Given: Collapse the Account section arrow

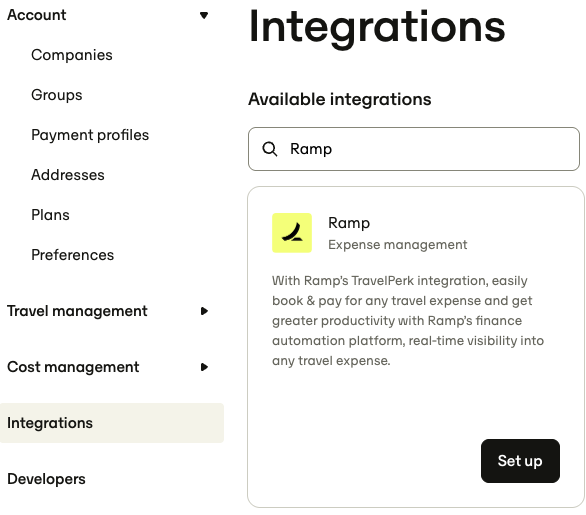Looking at the screenshot, I should (204, 15).
